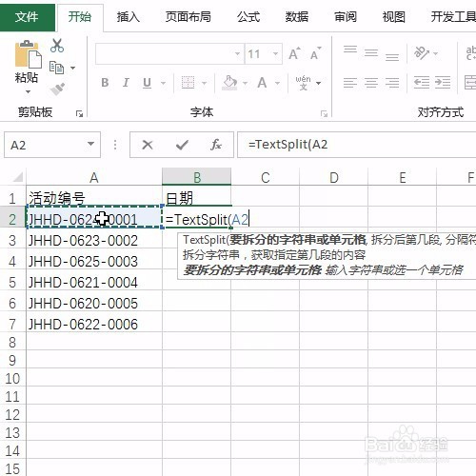Image resolution: width=476 pixels, height=476 pixels.
Task: Increase font size with large A icon
Action: [x=294, y=53]
